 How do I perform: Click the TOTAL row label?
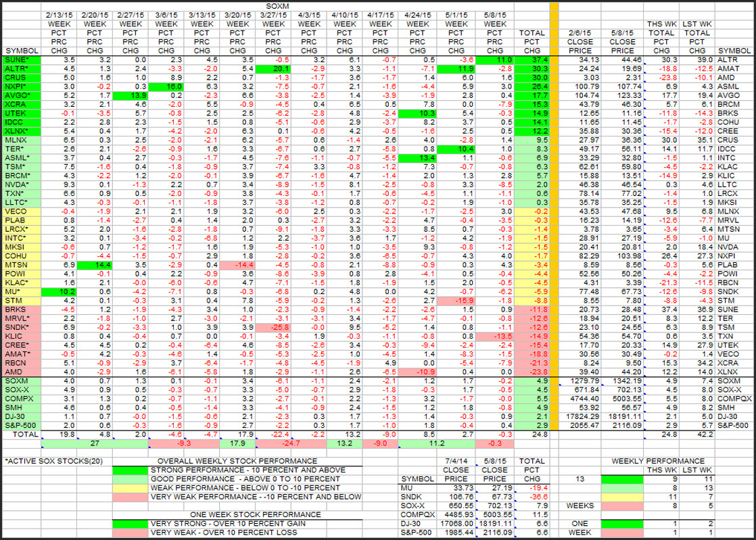pos(25,435)
